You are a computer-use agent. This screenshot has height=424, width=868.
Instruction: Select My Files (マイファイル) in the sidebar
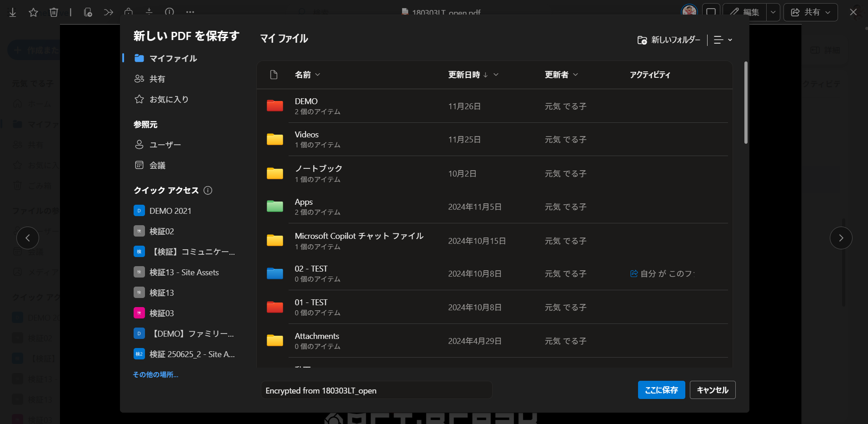coord(173,58)
